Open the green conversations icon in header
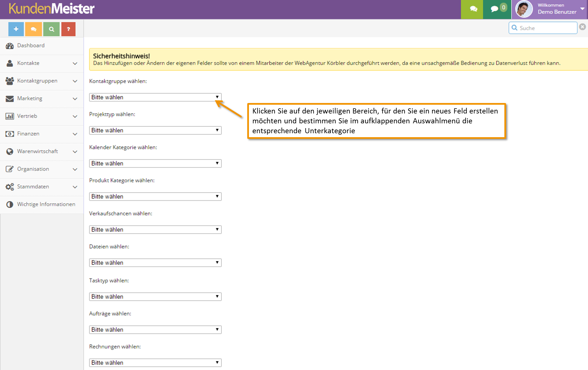Screen dimensions: 588x370 tap(473, 9)
